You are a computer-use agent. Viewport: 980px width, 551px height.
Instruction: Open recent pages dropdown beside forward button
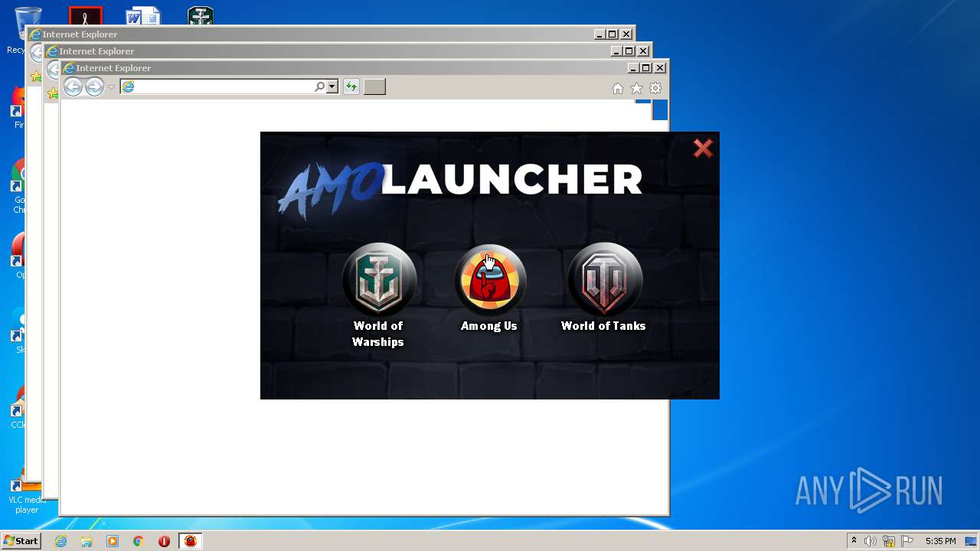[111, 87]
